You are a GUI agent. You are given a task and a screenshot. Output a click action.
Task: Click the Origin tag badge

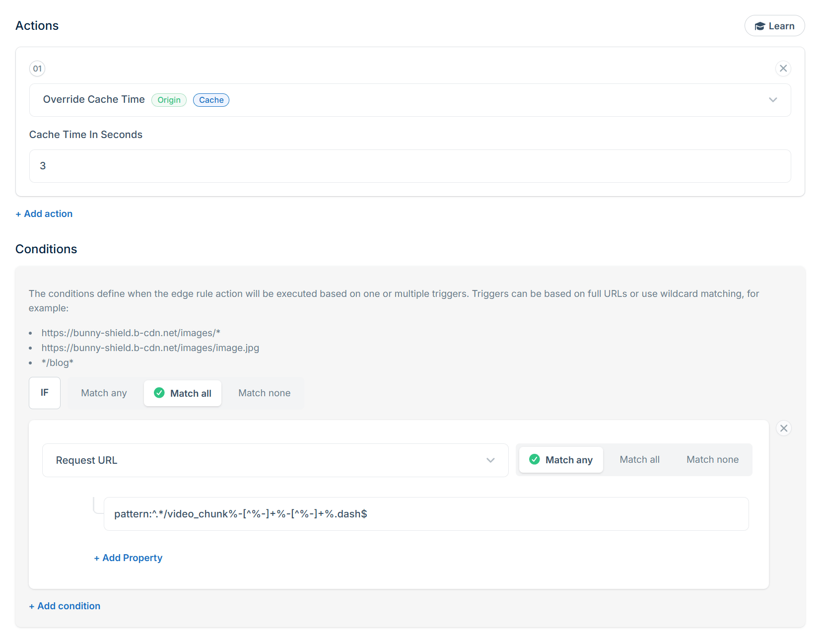(x=169, y=100)
